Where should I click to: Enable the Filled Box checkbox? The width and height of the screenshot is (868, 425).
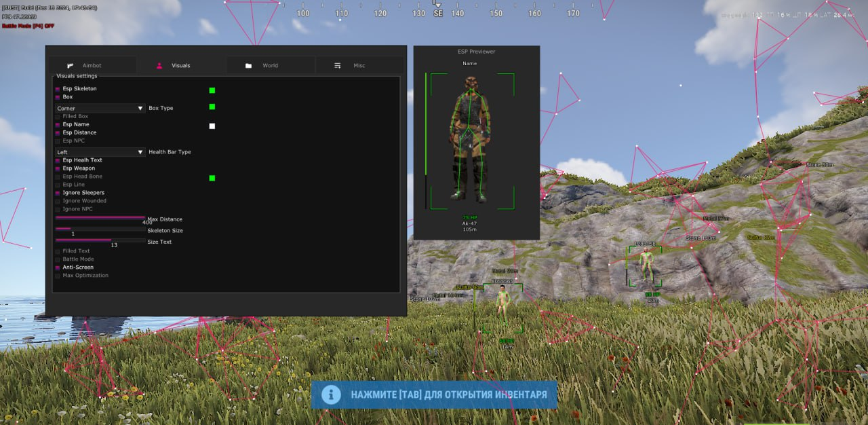coord(58,116)
